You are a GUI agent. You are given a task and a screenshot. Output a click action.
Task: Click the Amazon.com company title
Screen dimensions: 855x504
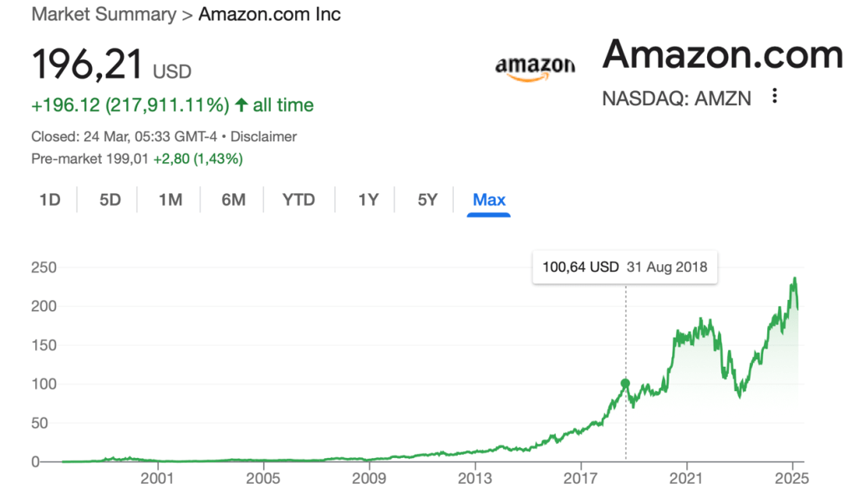722,55
